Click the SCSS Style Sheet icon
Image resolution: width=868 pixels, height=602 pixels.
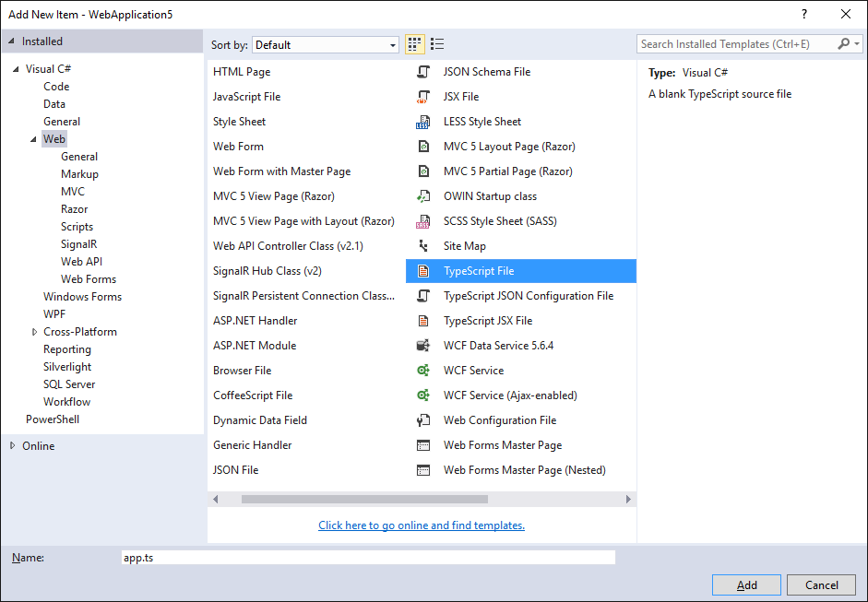point(423,221)
